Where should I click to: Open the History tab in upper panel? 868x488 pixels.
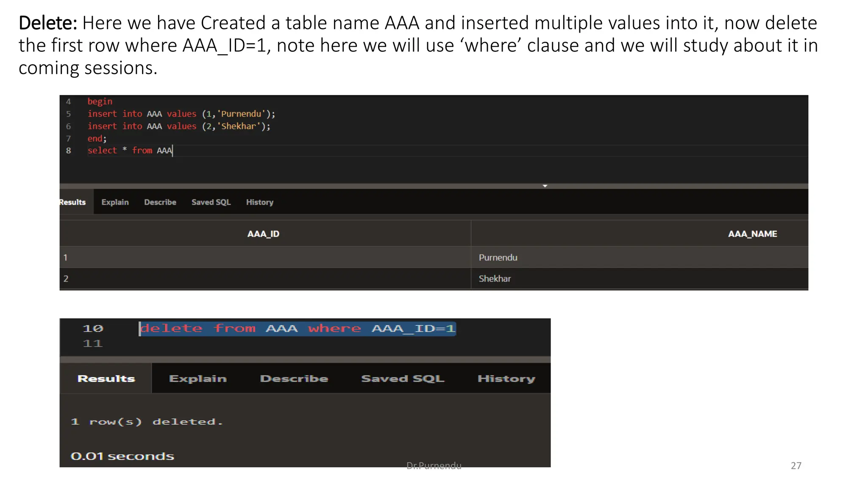click(x=259, y=202)
